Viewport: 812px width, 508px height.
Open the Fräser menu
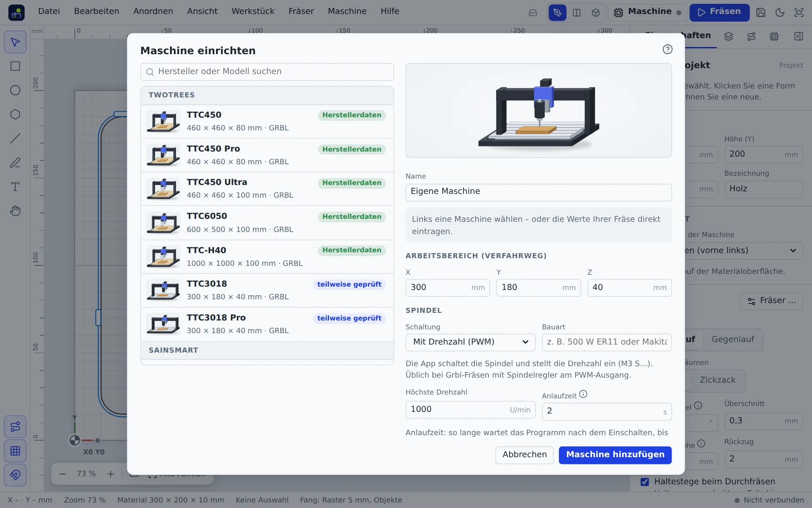[x=301, y=11]
